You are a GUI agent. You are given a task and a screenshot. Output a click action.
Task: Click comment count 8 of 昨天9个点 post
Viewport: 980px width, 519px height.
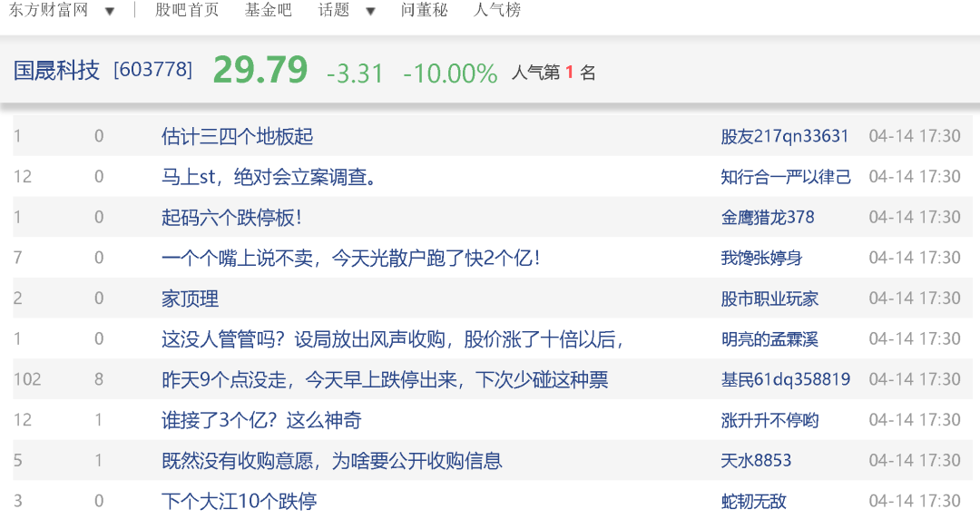(99, 379)
